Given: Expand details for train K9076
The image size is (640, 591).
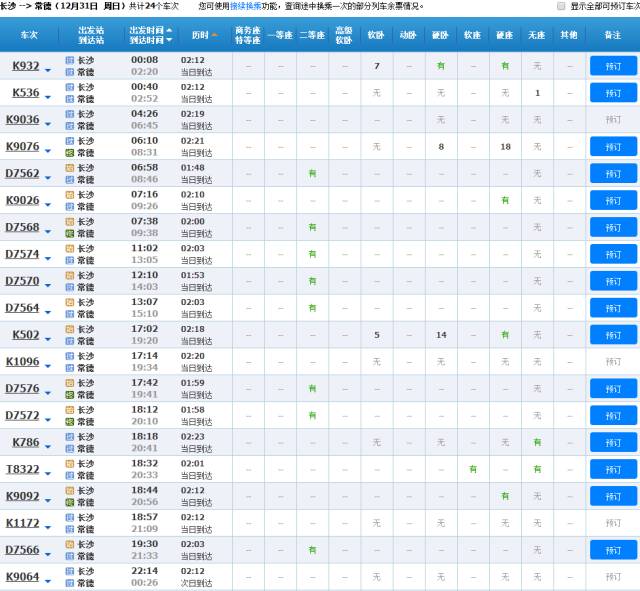Looking at the screenshot, I should [48, 151].
